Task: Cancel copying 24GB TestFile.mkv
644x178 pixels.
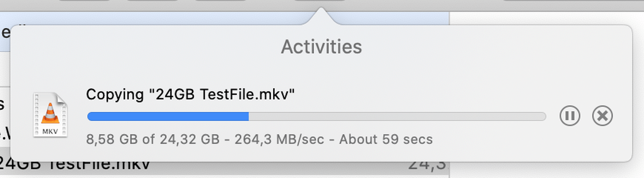Action: (602, 116)
